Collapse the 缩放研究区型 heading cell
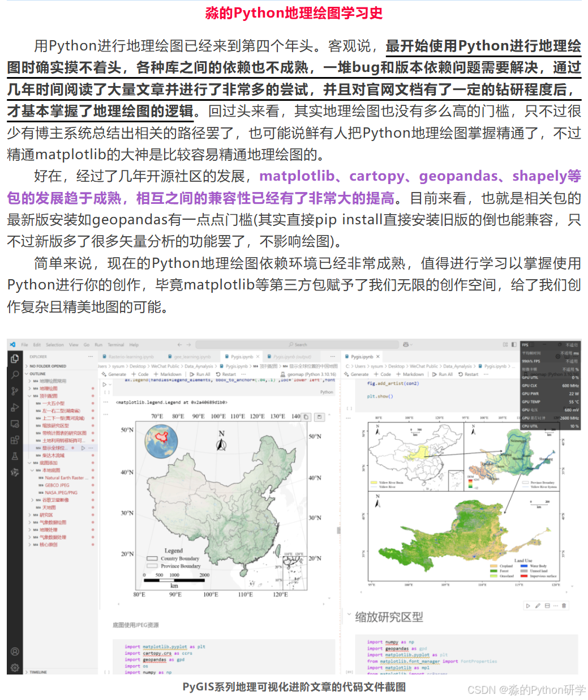 click(349, 615)
